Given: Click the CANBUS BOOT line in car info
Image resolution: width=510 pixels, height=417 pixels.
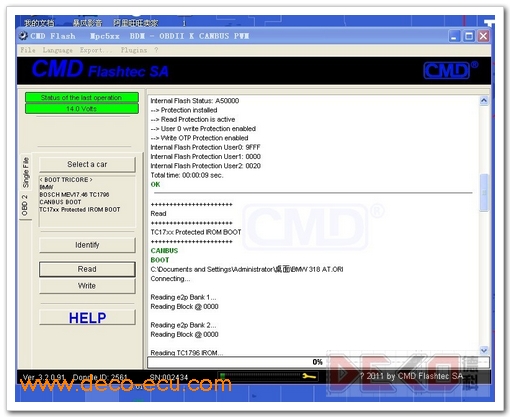Looking at the screenshot, I should click(60, 202).
